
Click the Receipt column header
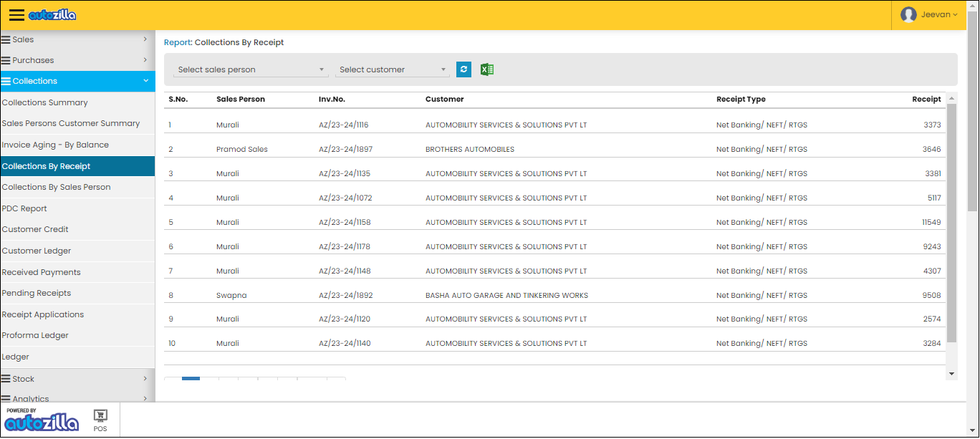(x=926, y=100)
